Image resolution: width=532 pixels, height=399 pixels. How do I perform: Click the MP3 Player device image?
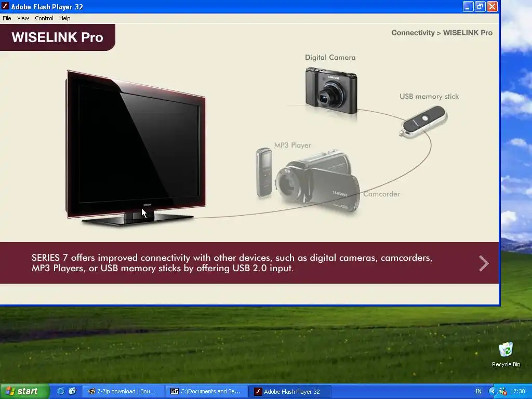coord(264,172)
